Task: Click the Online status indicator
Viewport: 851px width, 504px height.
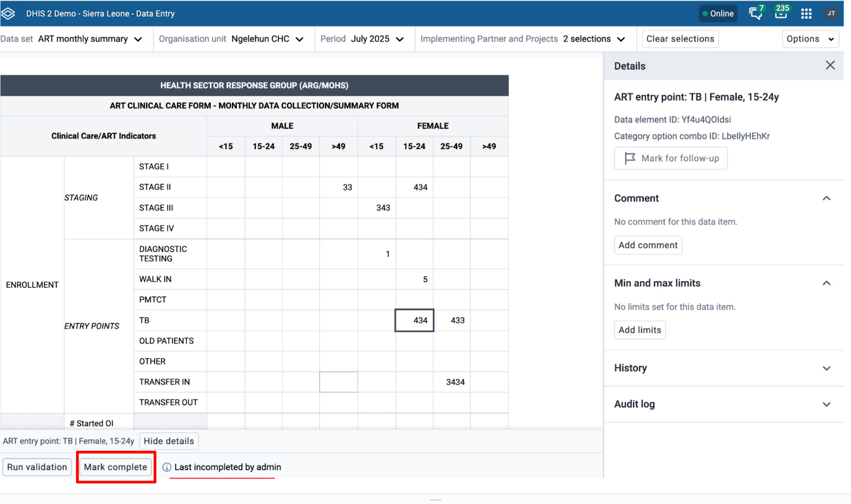Action: 717,14
